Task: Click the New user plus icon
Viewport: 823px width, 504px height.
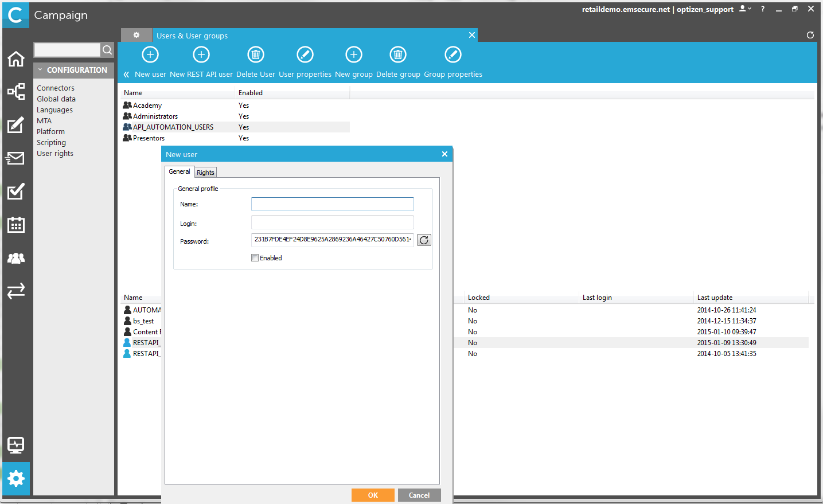Action: (150, 55)
